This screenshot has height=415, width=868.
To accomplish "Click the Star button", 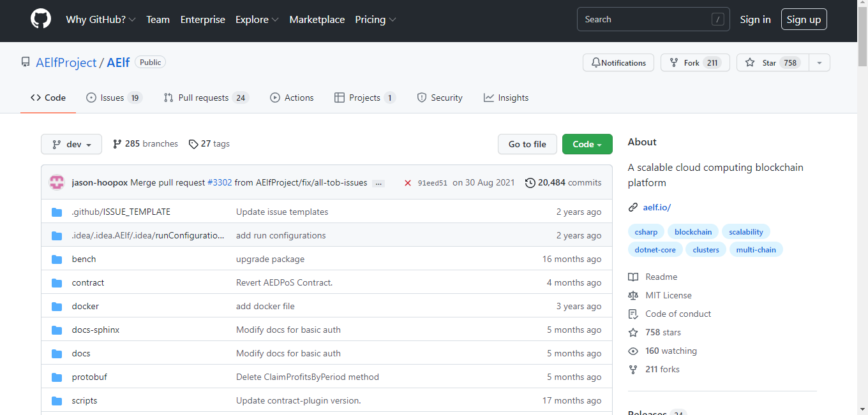I will [773, 62].
